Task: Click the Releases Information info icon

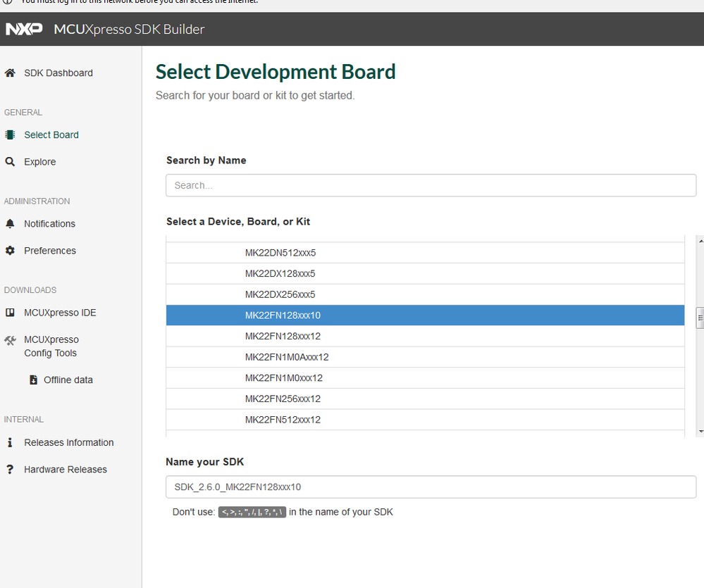Action: (10, 442)
